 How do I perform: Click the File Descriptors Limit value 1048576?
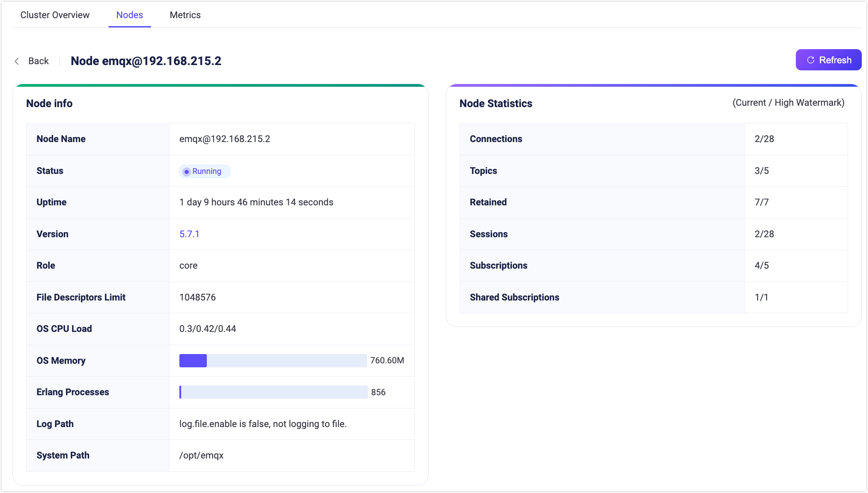tap(198, 297)
